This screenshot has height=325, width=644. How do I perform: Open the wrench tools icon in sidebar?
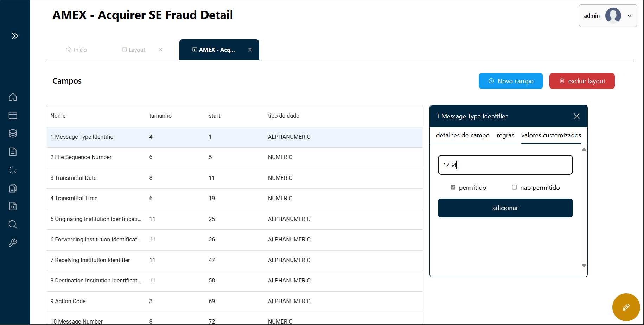pyautogui.click(x=13, y=243)
